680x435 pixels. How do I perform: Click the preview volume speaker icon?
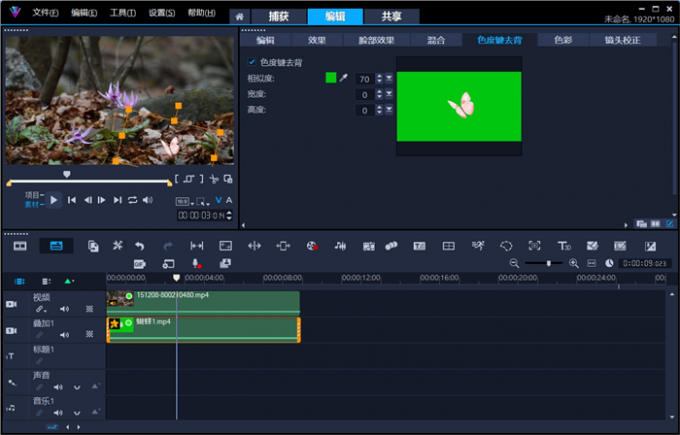click(x=147, y=200)
